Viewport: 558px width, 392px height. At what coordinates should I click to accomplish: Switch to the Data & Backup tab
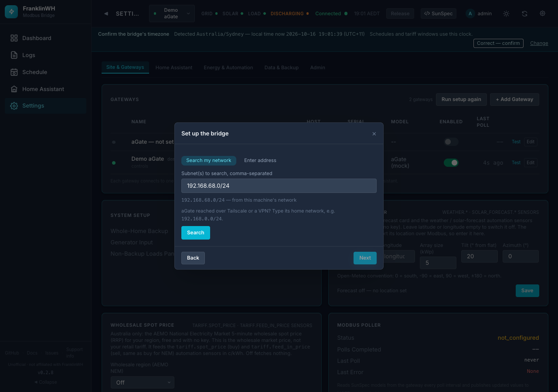pyautogui.click(x=282, y=68)
